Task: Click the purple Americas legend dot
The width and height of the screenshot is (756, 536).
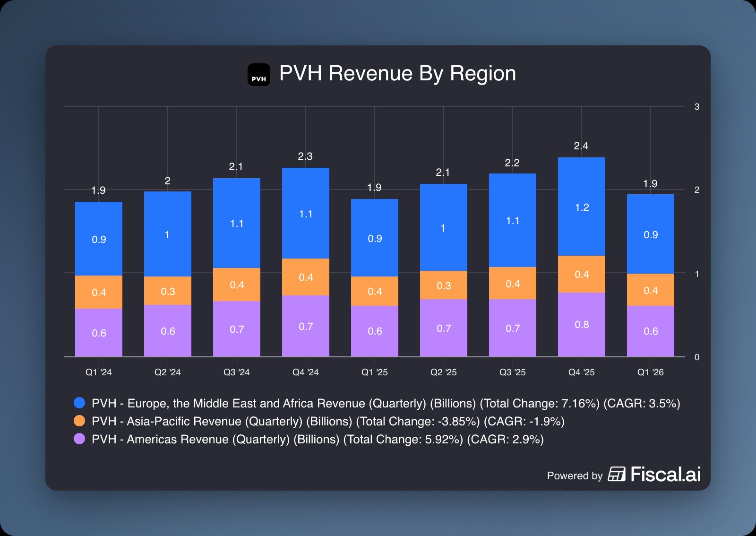Action: (x=79, y=439)
